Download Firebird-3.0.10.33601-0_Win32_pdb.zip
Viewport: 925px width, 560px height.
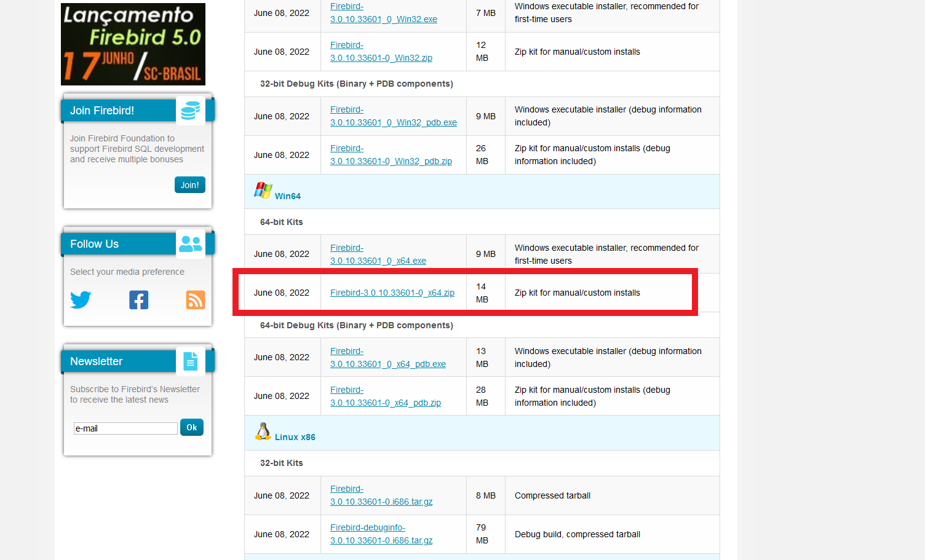(391, 155)
